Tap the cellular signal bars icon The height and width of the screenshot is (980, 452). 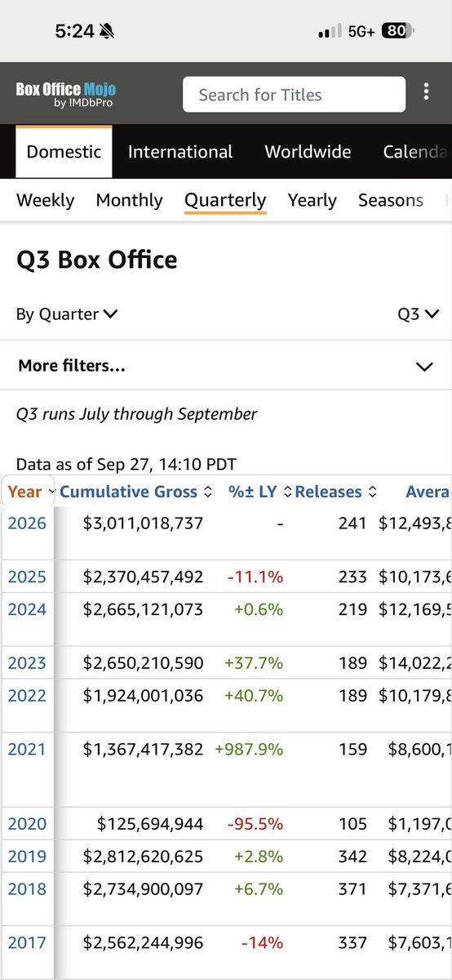[330, 32]
